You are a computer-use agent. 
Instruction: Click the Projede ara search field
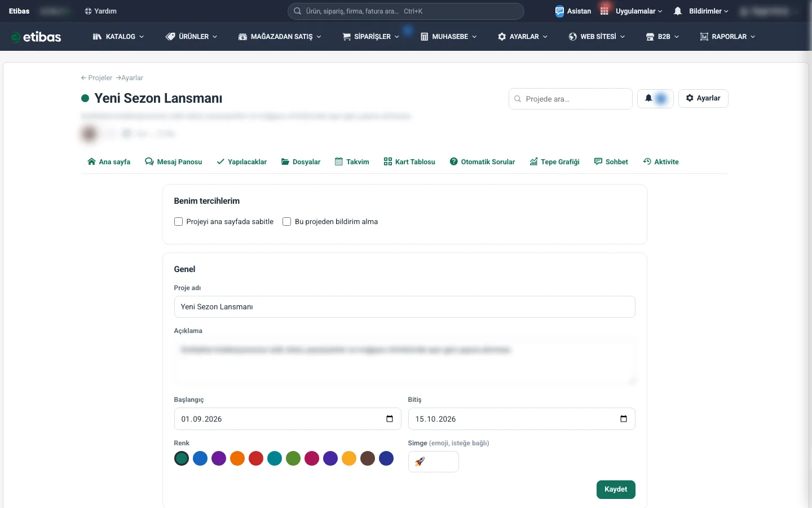pos(571,99)
